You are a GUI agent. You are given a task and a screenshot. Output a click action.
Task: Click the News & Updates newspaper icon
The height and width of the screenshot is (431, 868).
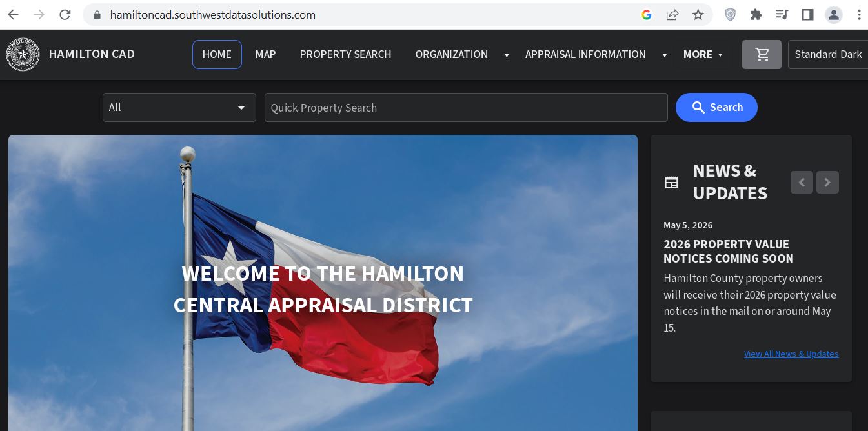[x=671, y=183]
